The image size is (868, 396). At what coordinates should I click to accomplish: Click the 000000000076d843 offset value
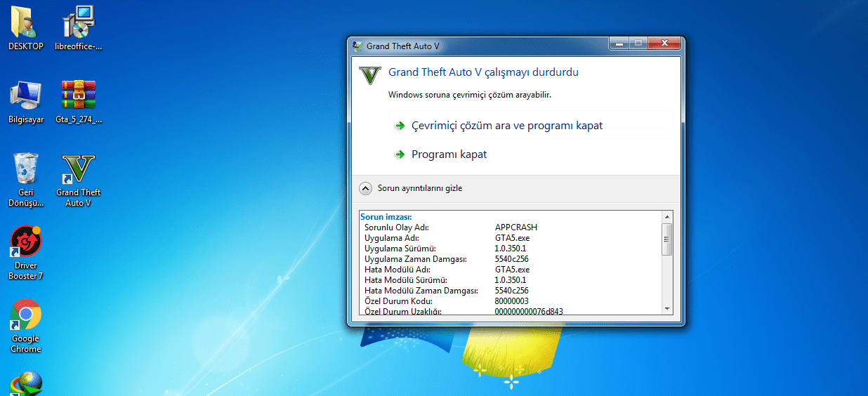point(529,311)
